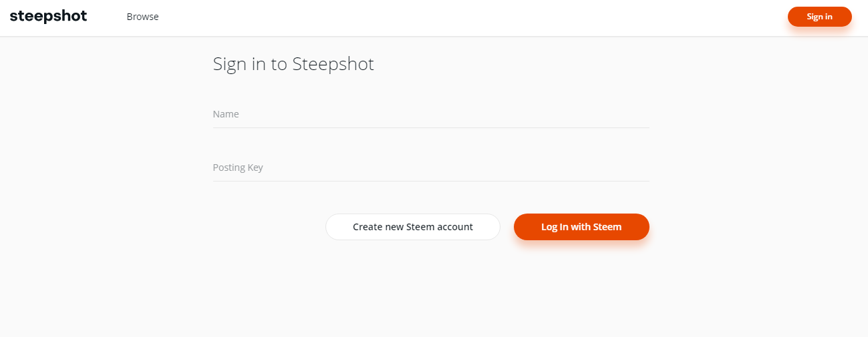868x337 pixels.
Task: Click the underline beneath the Posting Key field
Action: click(x=431, y=181)
